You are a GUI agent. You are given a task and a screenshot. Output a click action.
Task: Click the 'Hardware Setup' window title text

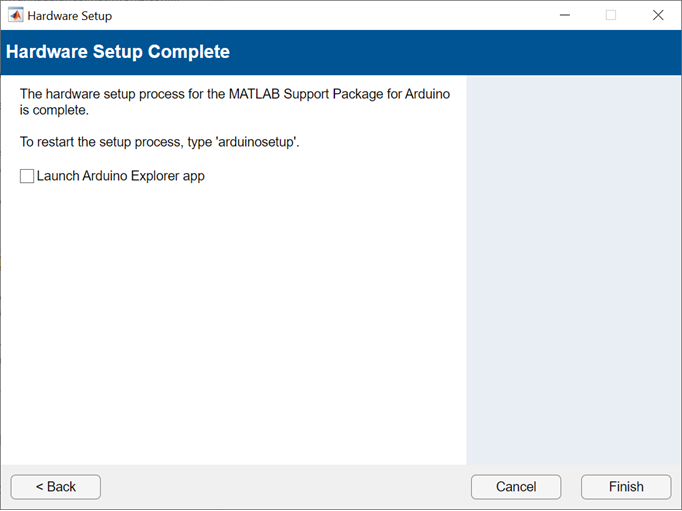tap(70, 16)
